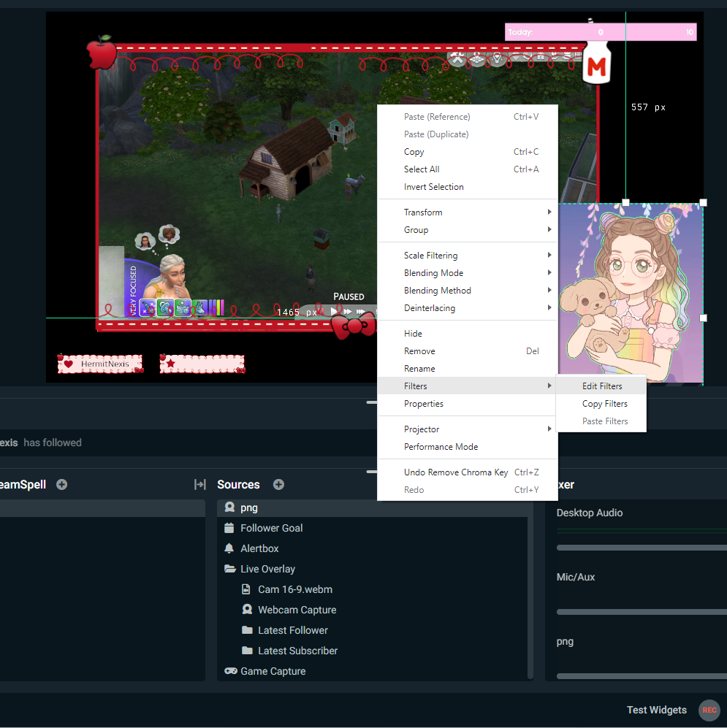The width and height of the screenshot is (727, 728).
Task: Click the add scene plus icon
Action: pyautogui.click(x=62, y=485)
